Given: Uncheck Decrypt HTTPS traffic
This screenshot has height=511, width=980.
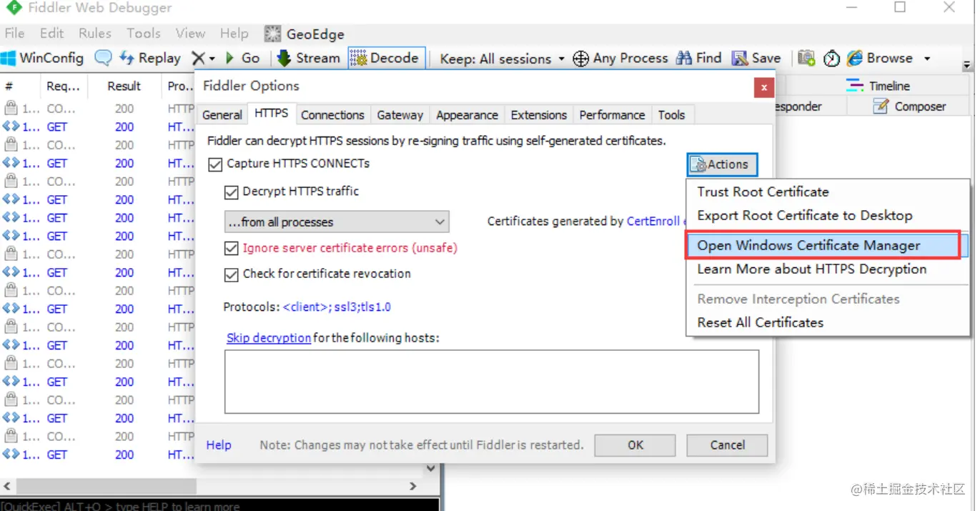Looking at the screenshot, I should [x=231, y=192].
